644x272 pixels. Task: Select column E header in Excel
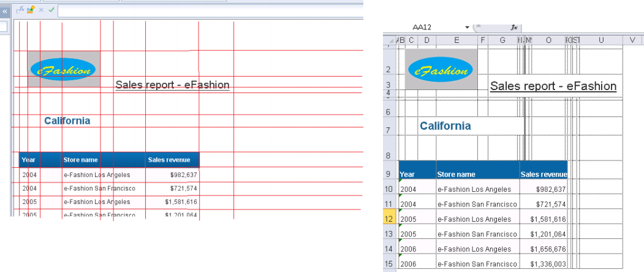[456, 40]
